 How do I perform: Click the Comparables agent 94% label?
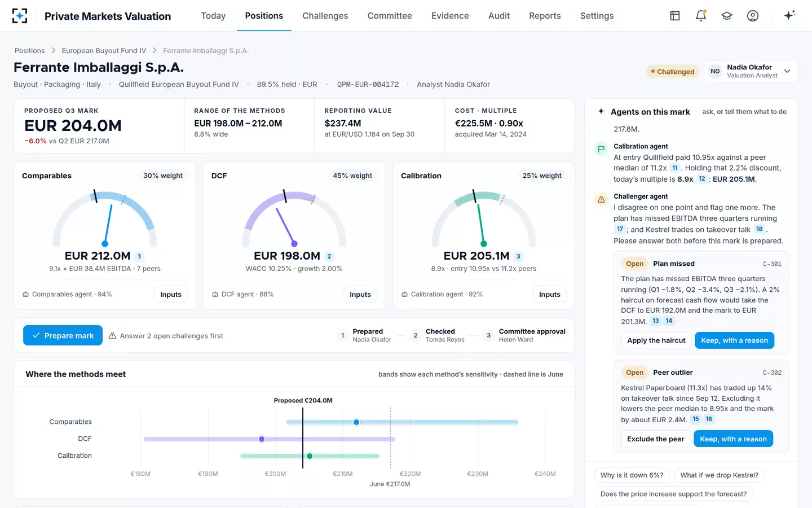(x=67, y=294)
